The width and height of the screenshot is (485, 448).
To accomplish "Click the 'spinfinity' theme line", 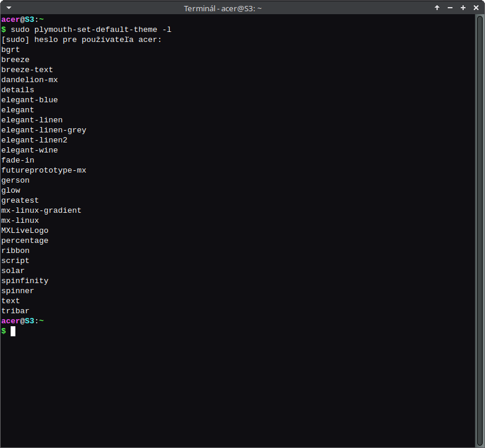I will click(x=25, y=281).
